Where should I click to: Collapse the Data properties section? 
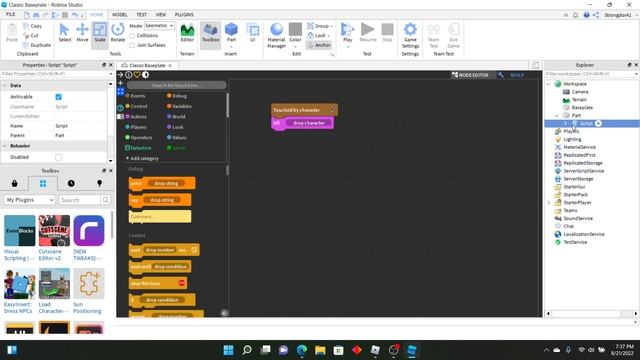coord(5,86)
